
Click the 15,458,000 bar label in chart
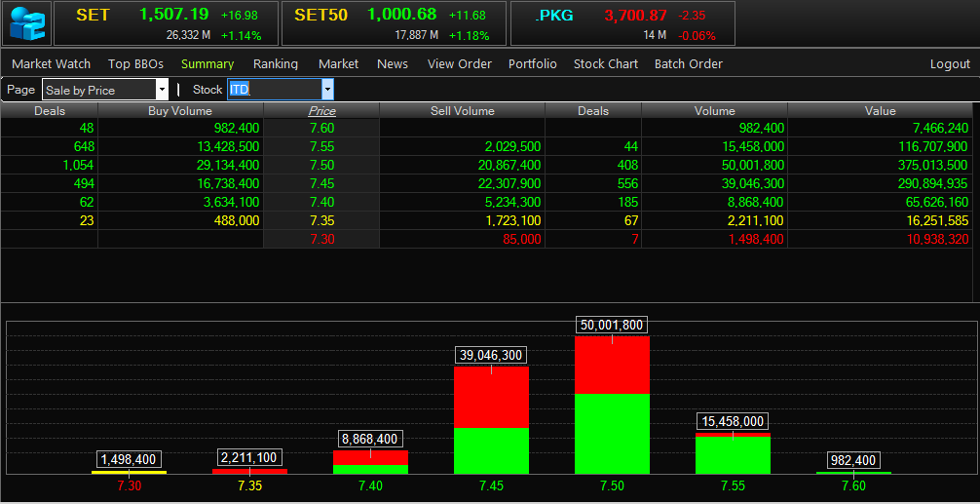point(733,421)
